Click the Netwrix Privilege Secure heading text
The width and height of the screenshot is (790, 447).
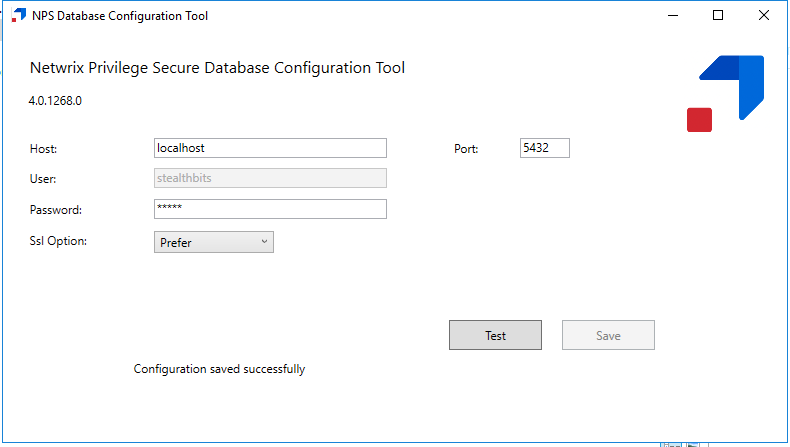coord(217,68)
